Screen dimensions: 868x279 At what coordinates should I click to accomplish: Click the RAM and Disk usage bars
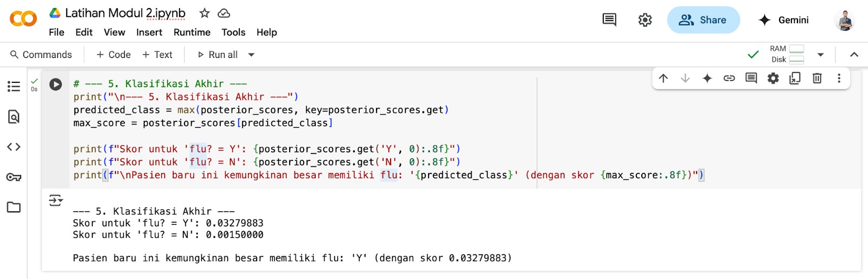tap(787, 54)
